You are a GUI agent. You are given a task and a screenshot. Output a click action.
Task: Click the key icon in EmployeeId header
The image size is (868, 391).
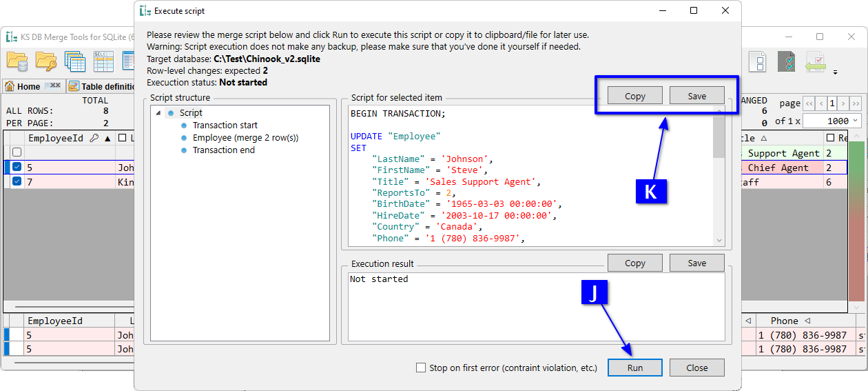click(94, 138)
